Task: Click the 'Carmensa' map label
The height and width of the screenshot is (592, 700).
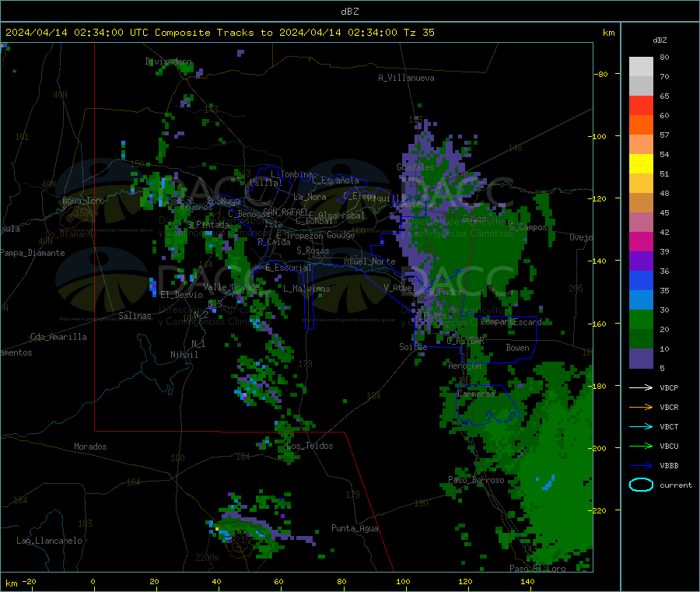Action: [476, 394]
